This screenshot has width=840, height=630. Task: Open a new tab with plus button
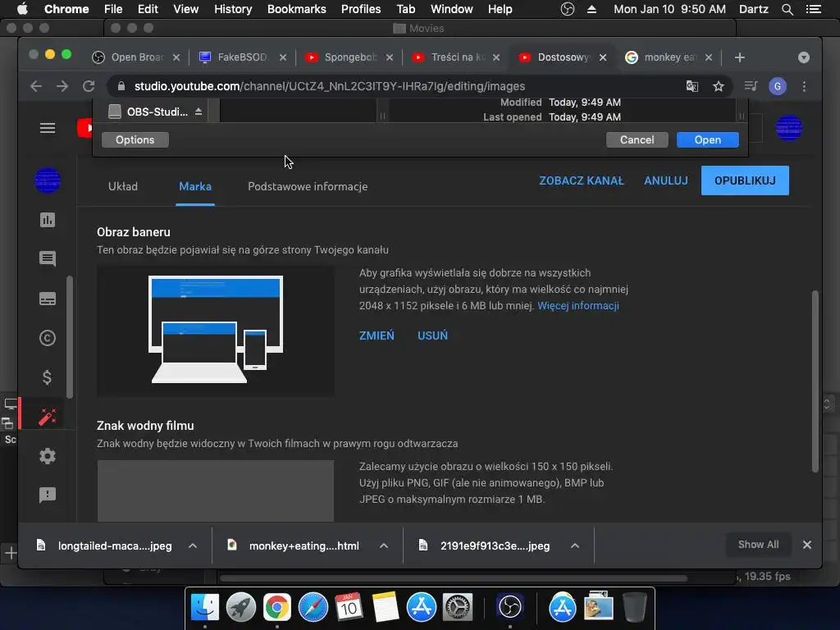(x=740, y=57)
